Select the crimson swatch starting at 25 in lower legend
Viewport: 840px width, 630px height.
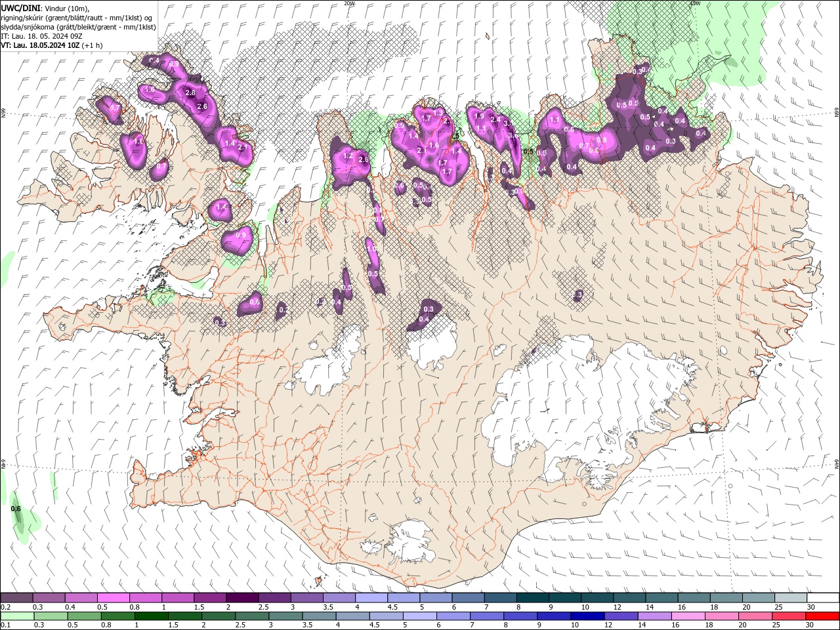pos(789,616)
